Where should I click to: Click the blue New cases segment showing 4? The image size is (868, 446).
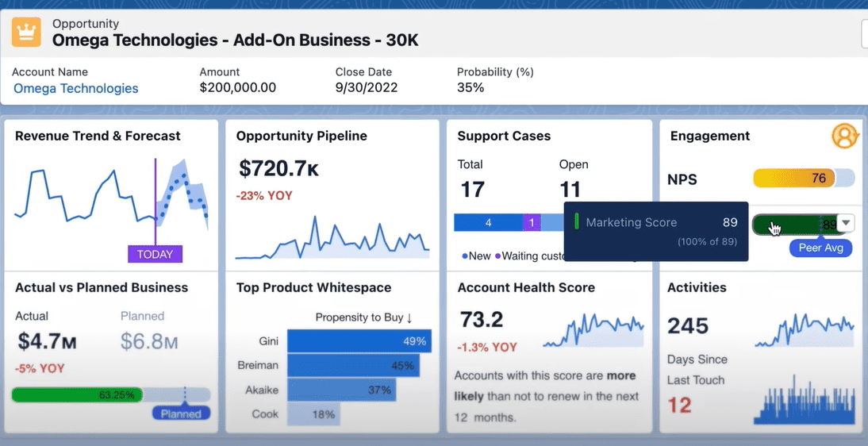[488, 223]
